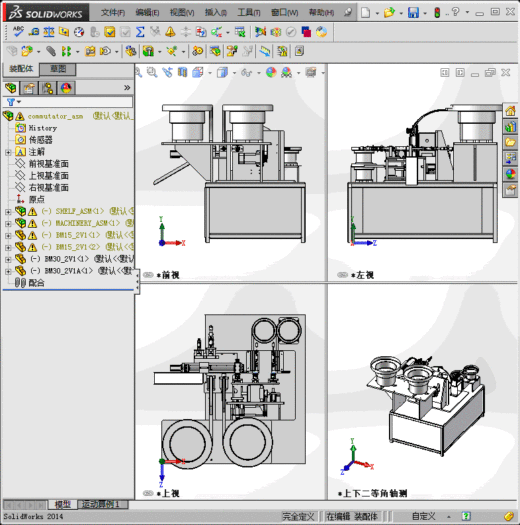Screen dimensions: 520x525
Task: Toggle the link icon beside 前视 view label
Action: (148, 275)
